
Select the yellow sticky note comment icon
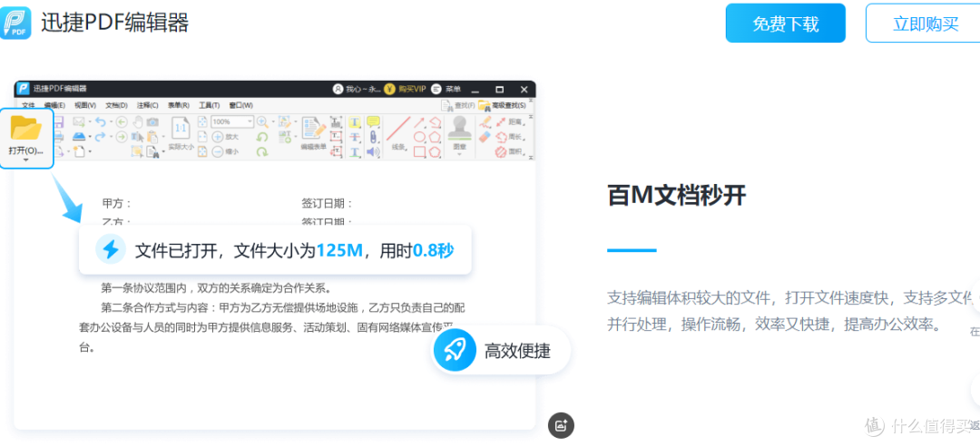tap(373, 121)
